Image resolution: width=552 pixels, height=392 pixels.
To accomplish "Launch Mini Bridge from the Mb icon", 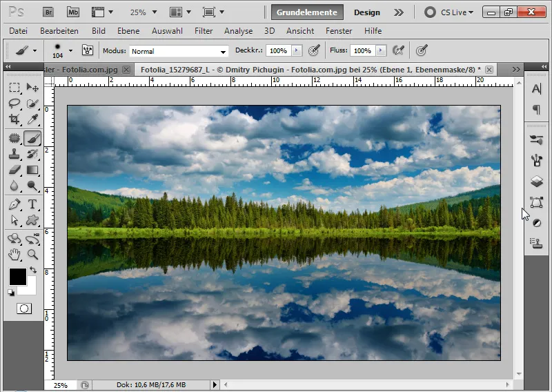I will tap(73, 12).
